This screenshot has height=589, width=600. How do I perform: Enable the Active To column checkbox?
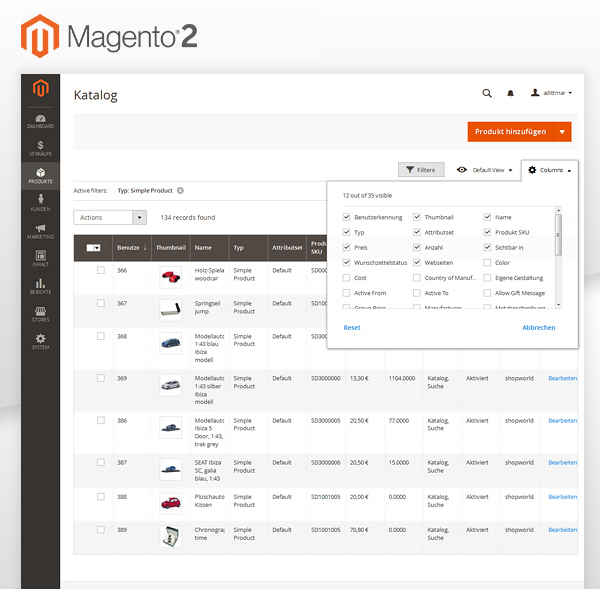(x=417, y=293)
